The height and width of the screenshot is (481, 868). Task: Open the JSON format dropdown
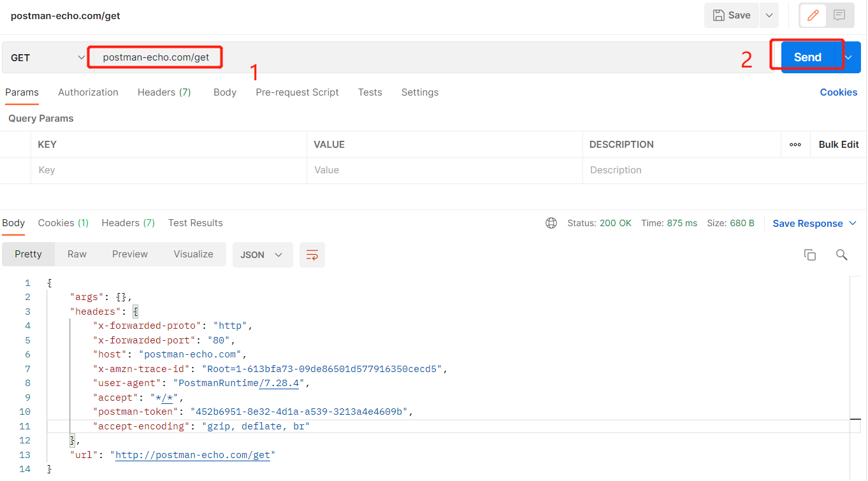pyautogui.click(x=263, y=255)
